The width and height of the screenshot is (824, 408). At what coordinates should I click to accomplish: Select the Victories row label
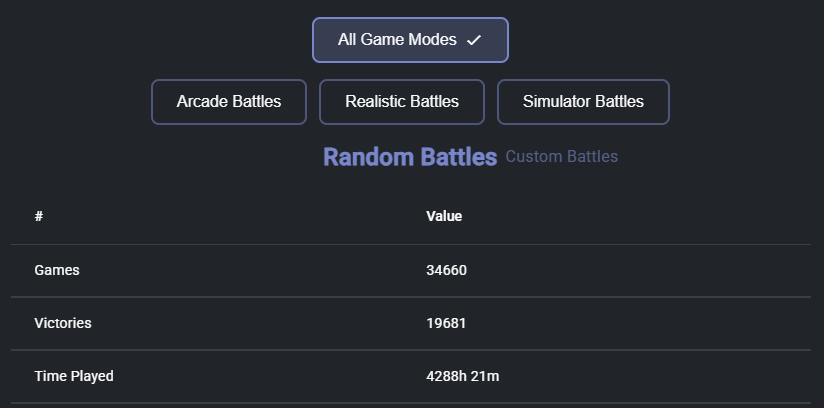pyautogui.click(x=63, y=323)
